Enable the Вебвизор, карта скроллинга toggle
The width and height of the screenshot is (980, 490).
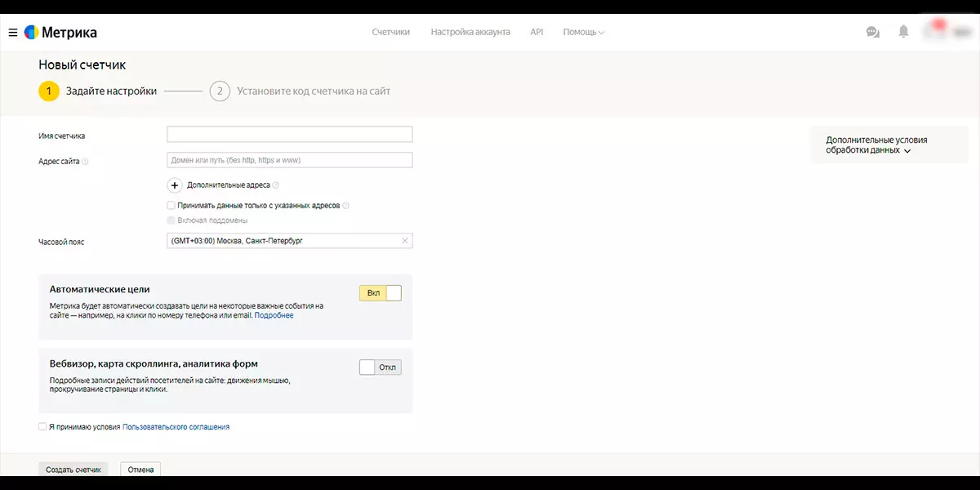(381, 367)
